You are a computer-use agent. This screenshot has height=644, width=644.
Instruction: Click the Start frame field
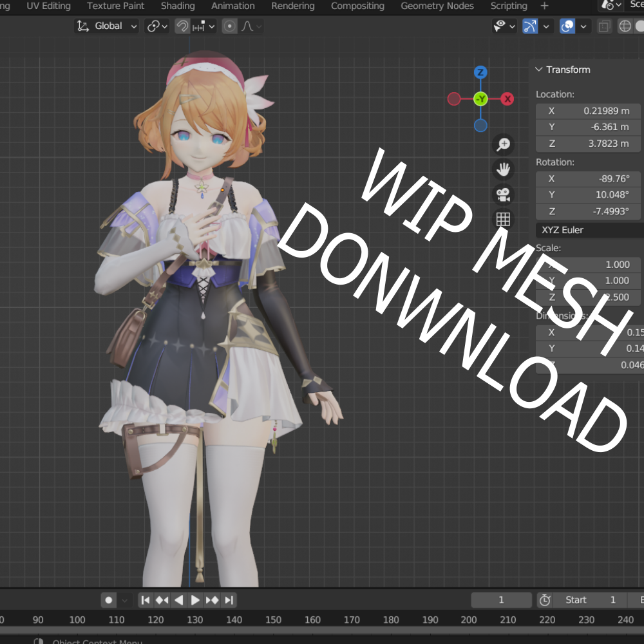[x=590, y=600]
